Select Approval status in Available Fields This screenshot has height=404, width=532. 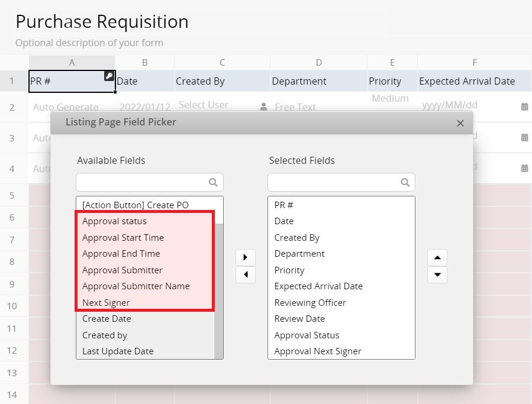tap(115, 221)
